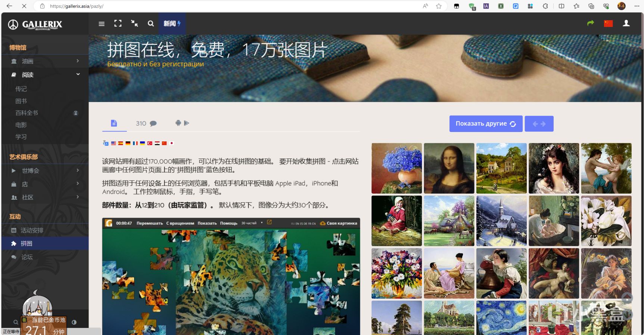Open the user account icon

point(626,23)
